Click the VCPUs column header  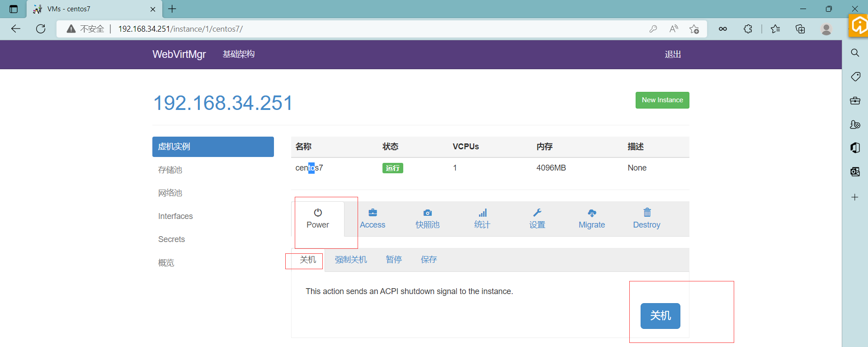click(x=466, y=147)
